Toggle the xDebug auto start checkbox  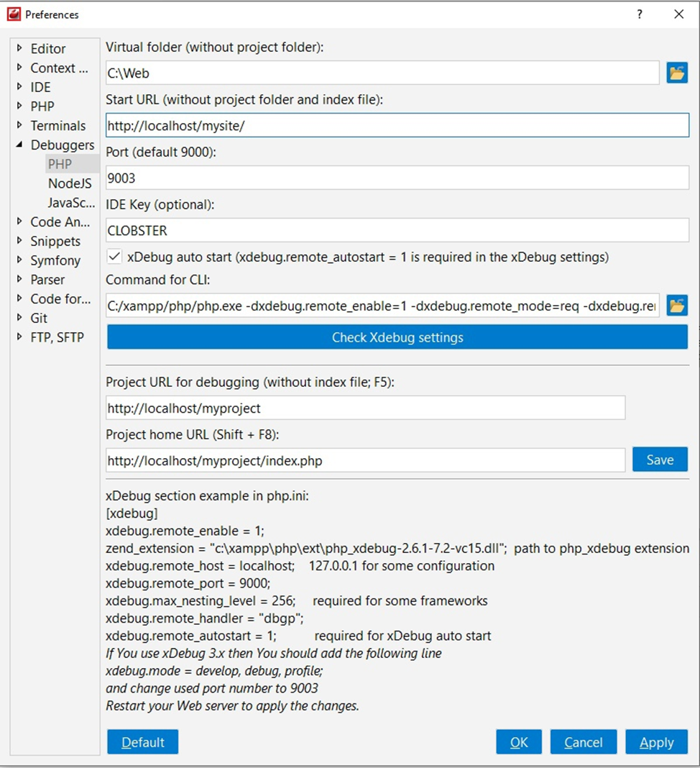pyautogui.click(x=114, y=257)
